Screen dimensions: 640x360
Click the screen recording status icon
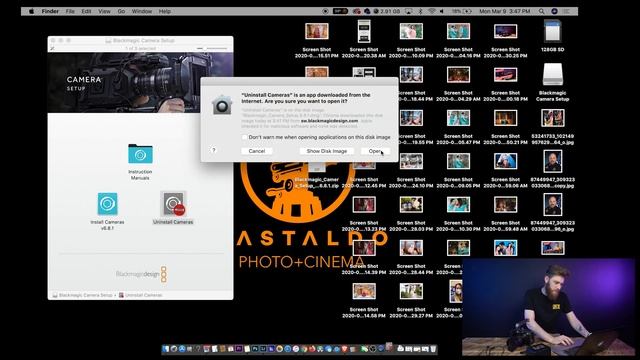click(x=325, y=11)
